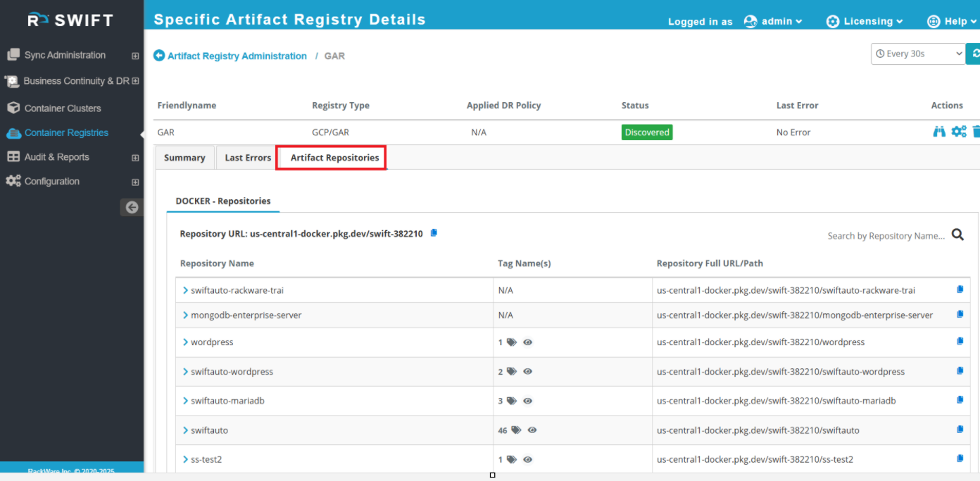The height and width of the screenshot is (481, 980).
Task: Toggle the eye icon in swiftauto-wordpress row
Action: click(527, 372)
